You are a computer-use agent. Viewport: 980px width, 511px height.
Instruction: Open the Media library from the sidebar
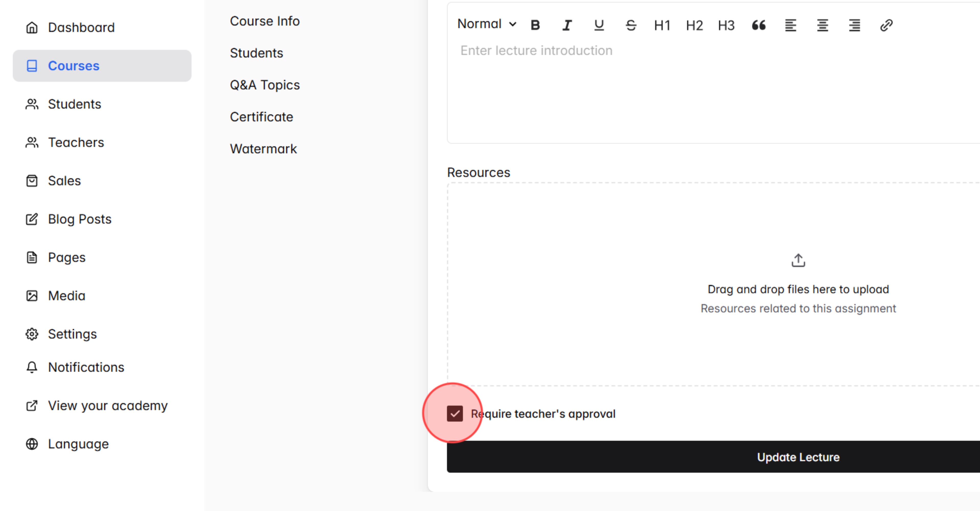[67, 295]
